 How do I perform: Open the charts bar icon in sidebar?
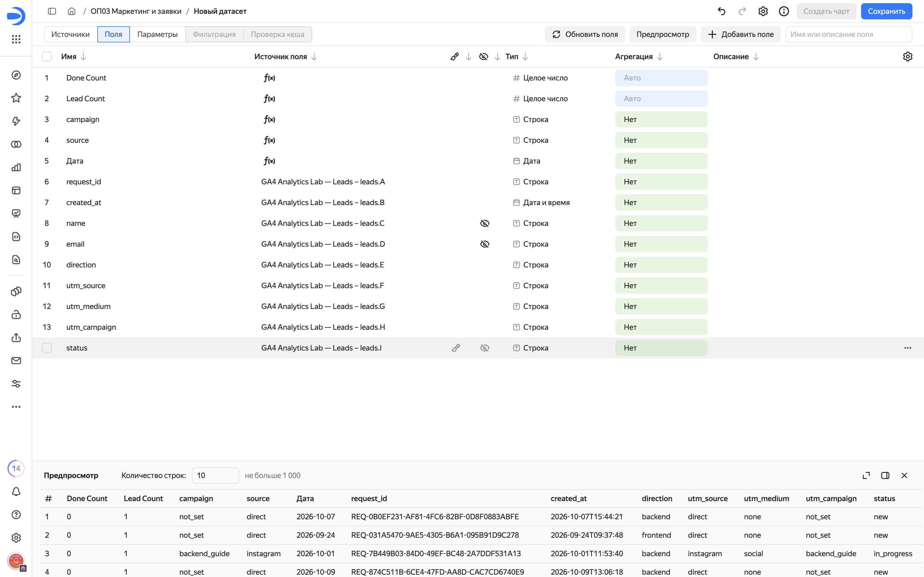click(16, 167)
